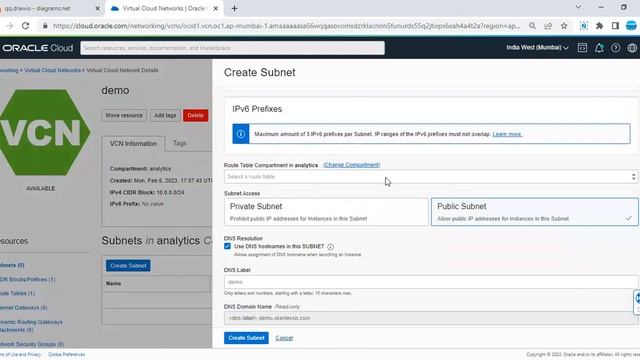This screenshot has height=360, width=640.
Task: Open the VCN Information tab
Action: pyautogui.click(x=133, y=144)
